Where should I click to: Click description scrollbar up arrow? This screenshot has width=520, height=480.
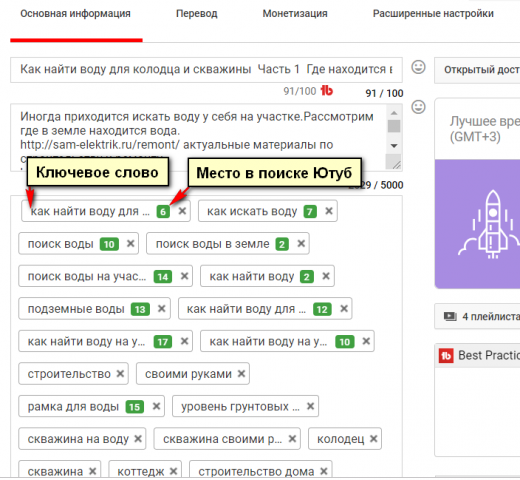tap(394, 113)
